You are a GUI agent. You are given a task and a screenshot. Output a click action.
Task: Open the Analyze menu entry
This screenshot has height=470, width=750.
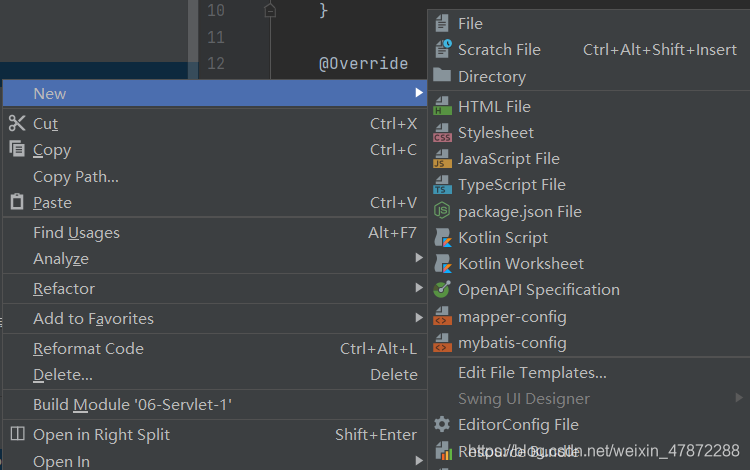coord(215,259)
